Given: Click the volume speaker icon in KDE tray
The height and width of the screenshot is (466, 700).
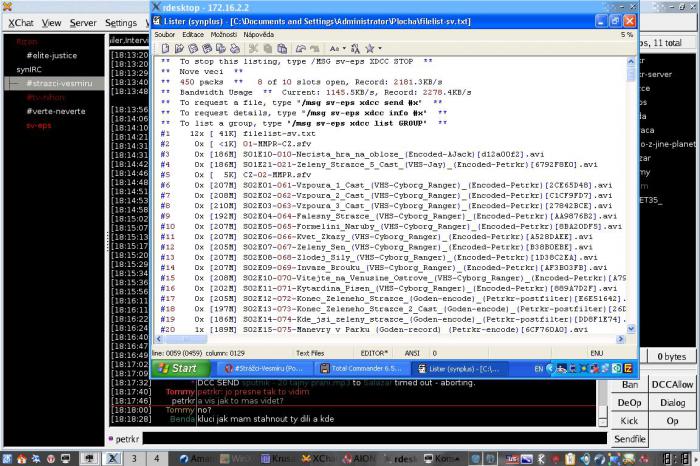Looking at the screenshot, I should point(584,459).
